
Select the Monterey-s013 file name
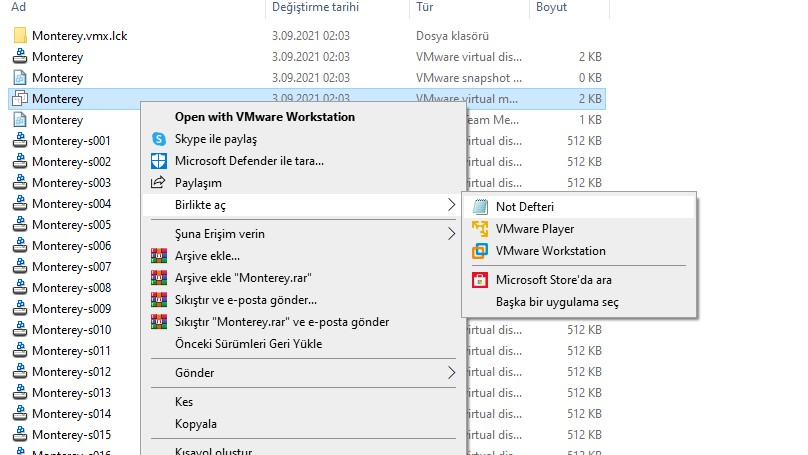pos(71,393)
